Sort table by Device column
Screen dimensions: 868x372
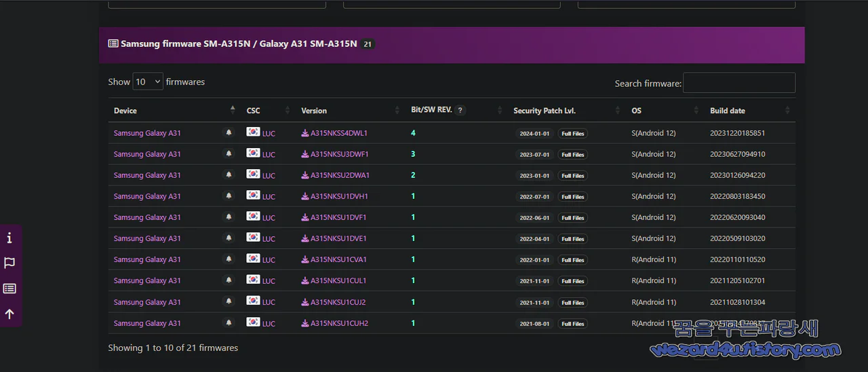pos(174,111)
